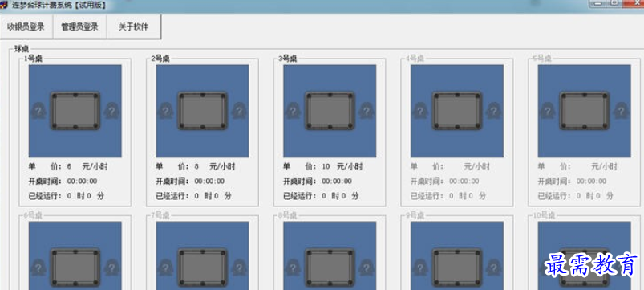Click the right player icon at 1号桌
Image resolution: width=644 pixels, height=290 pixels.
tap(111, 111)
